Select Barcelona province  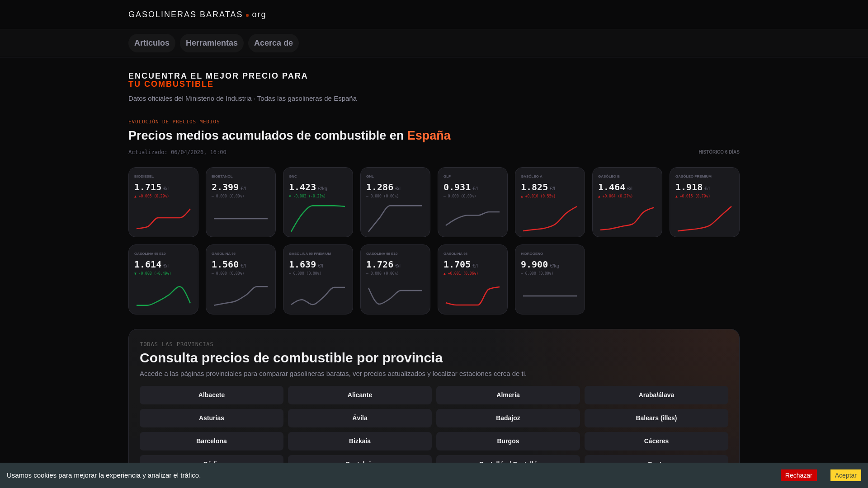pyautogui.click(x=212, y=441)
